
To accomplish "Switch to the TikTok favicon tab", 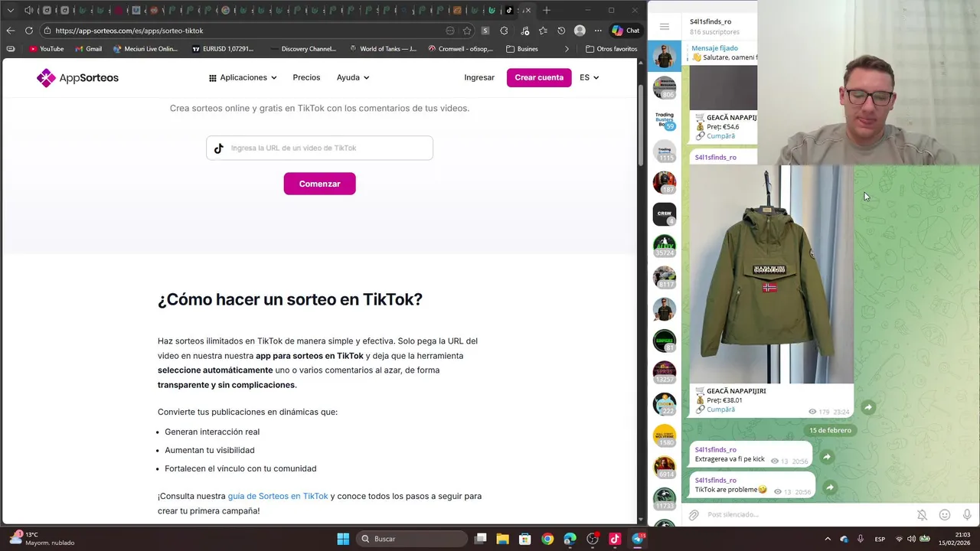I will (509, 11).
